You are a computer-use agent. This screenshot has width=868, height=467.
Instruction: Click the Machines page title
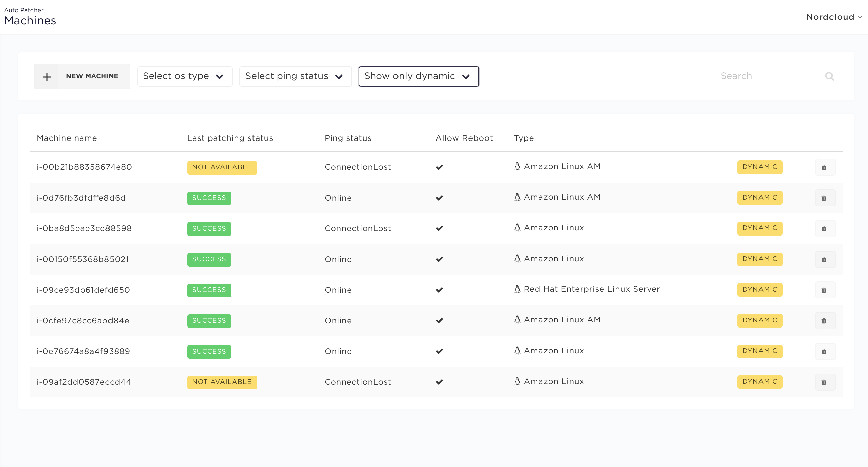click(x=30, y=21)
